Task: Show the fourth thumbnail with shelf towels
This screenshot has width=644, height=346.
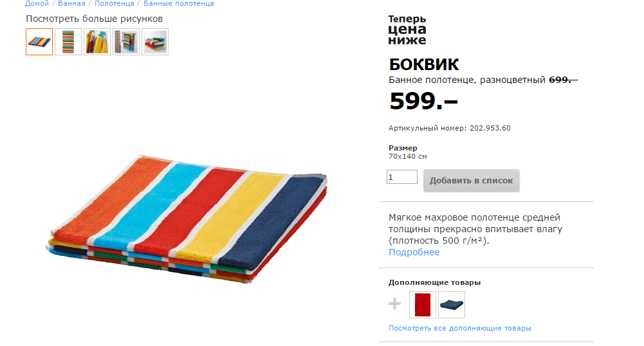Action: pyautogui.click(x=126, y=41)
